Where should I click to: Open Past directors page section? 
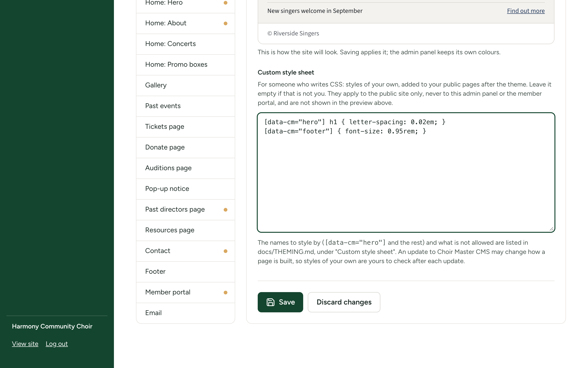(x=186, y=210)
